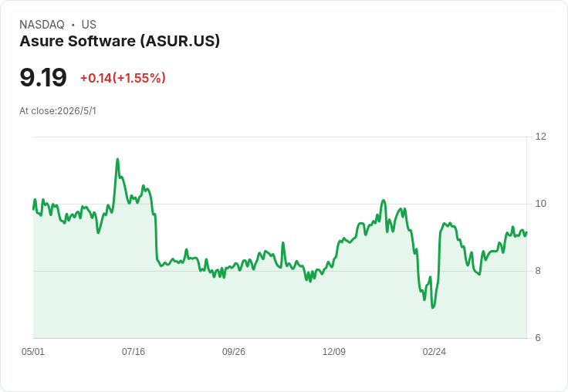Click the Asure Software (ASUR.US) title
The height and width of the screenshot is (392, 568).
(x=120, y=42)
